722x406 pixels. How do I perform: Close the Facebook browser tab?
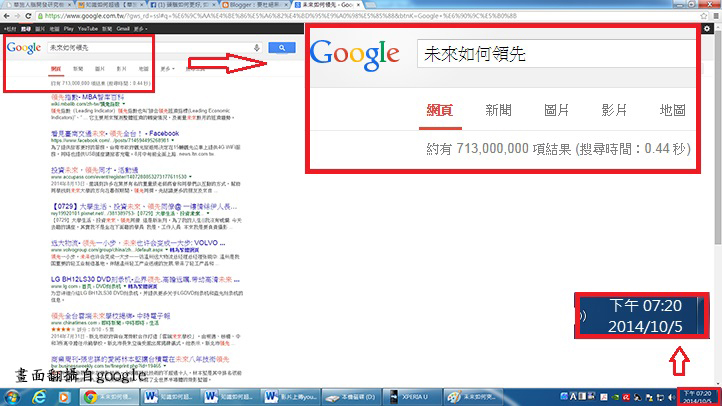coord(215,5)
